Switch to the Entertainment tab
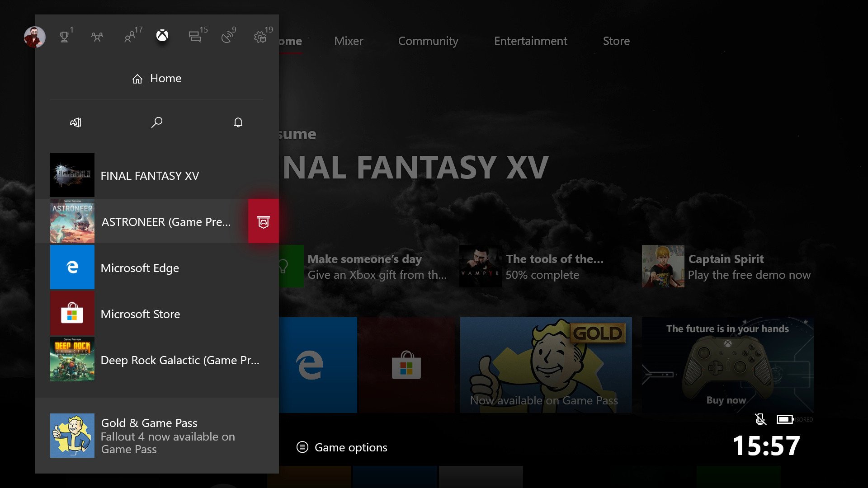This screenshot has width=868, height=488. 530,41
